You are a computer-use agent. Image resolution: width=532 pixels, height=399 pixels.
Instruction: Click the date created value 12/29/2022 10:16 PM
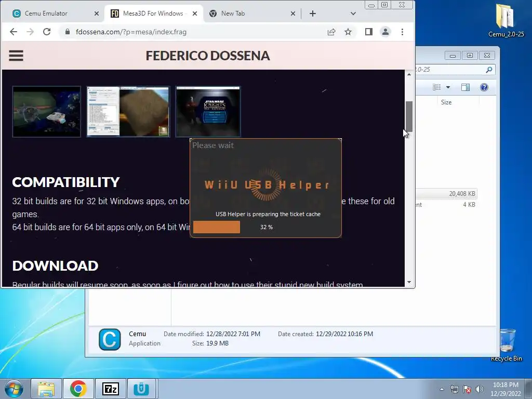(344, 334)
